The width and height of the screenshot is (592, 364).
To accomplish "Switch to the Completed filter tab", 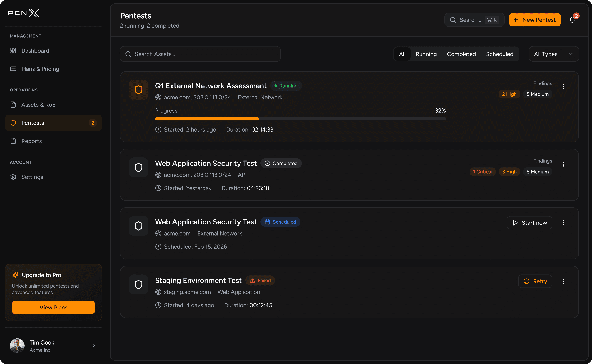I will point(461,54).
